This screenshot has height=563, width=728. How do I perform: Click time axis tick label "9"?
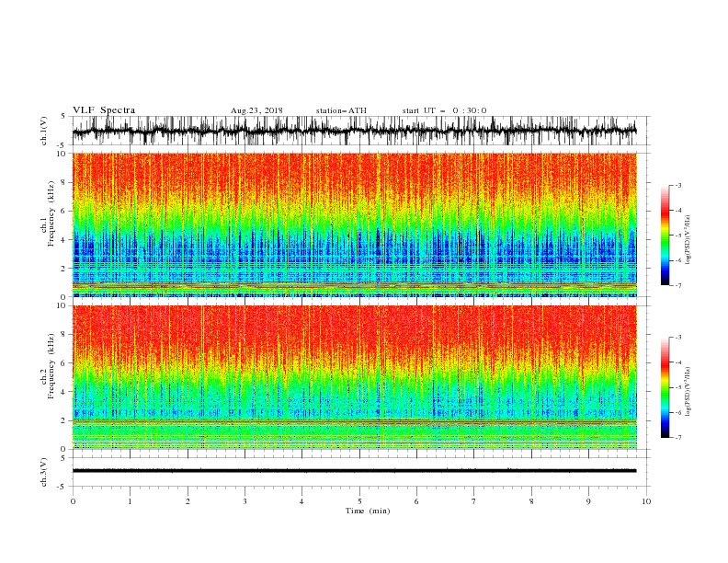tap(588, 501)
